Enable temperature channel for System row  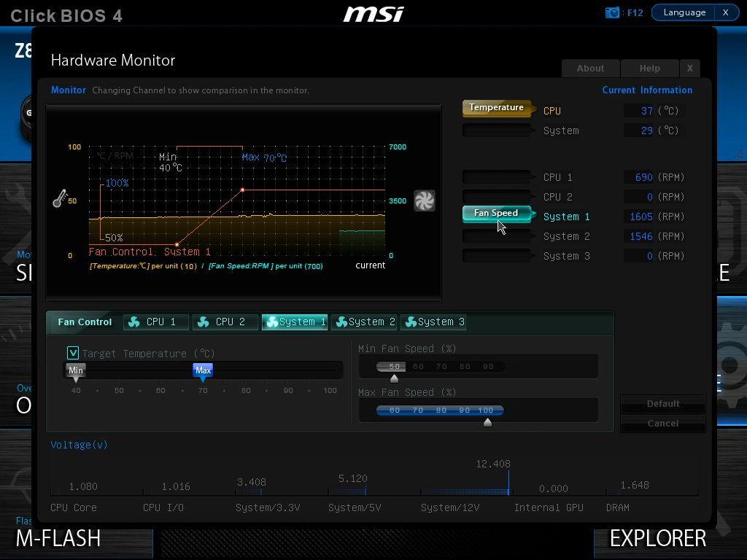point(498,130)
